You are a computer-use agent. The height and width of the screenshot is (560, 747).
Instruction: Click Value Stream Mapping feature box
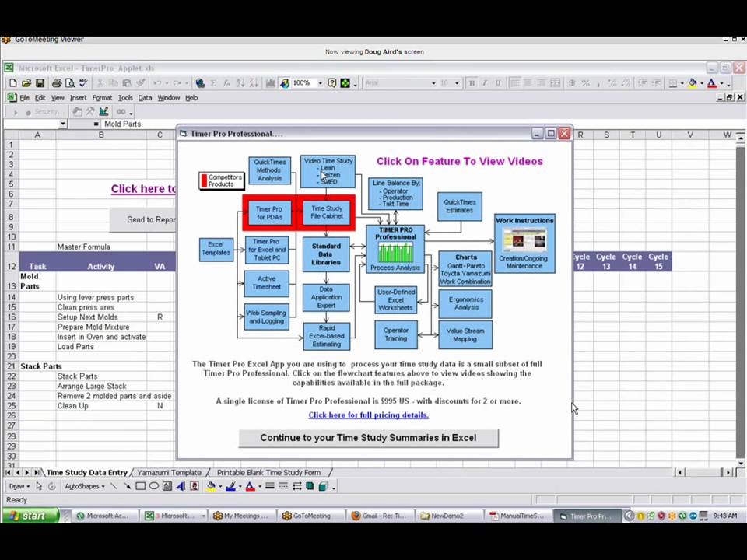pos(465,334)
